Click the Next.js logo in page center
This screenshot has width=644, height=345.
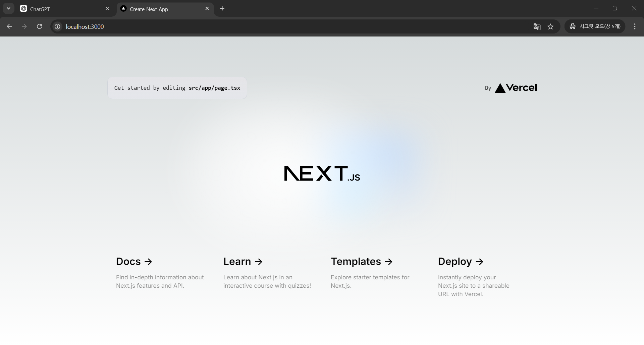322,174
